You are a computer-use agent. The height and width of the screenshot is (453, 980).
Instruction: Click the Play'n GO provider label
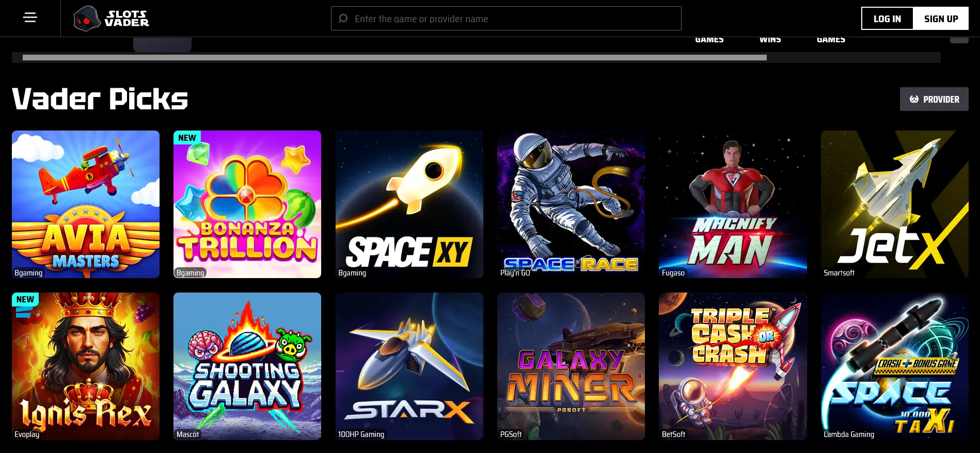coord(515,273)
